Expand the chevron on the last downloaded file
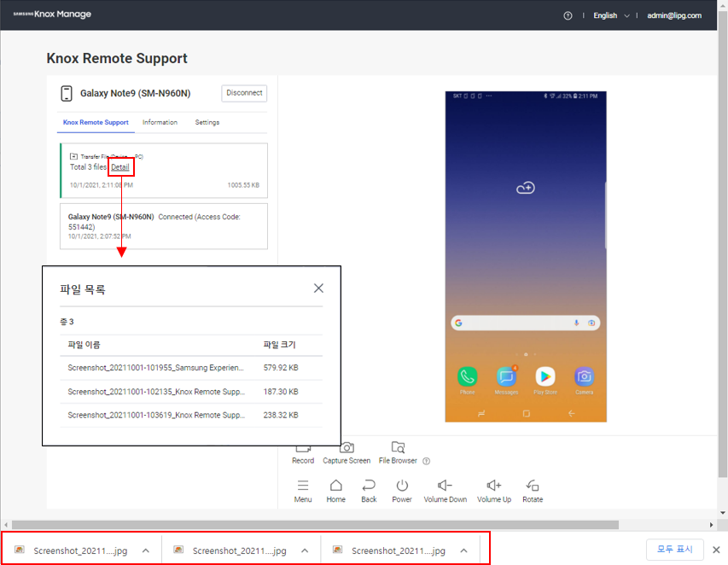 click(463, 550)
